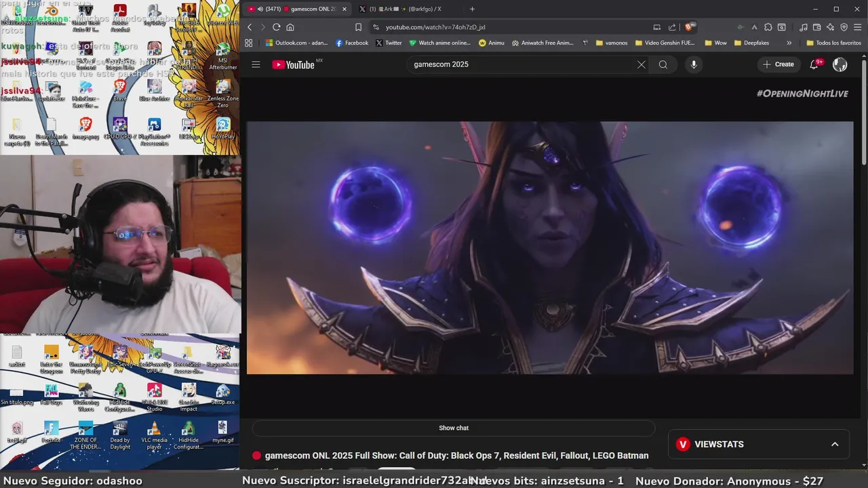Screen dimensions: 868x488
Task: Reload the YouTube page
Action: point(277,27)
